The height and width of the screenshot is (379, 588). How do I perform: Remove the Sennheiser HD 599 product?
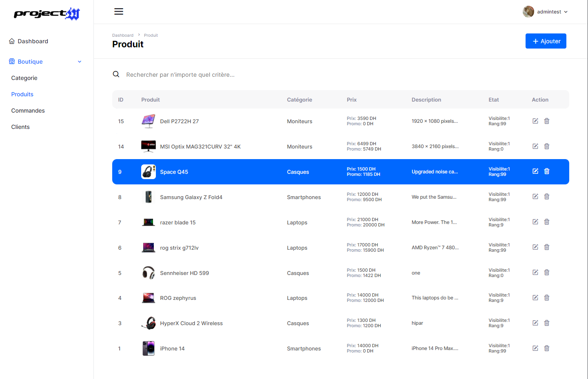pos(546,273)
